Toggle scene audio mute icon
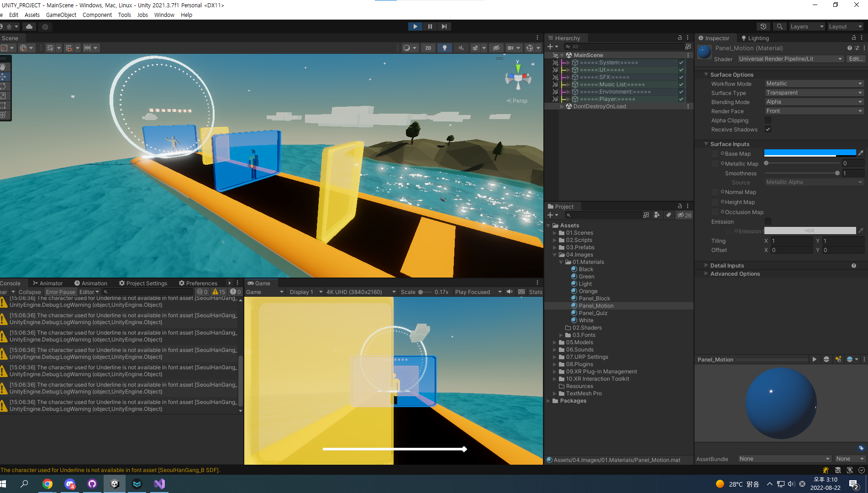 (x=461, y=48)
